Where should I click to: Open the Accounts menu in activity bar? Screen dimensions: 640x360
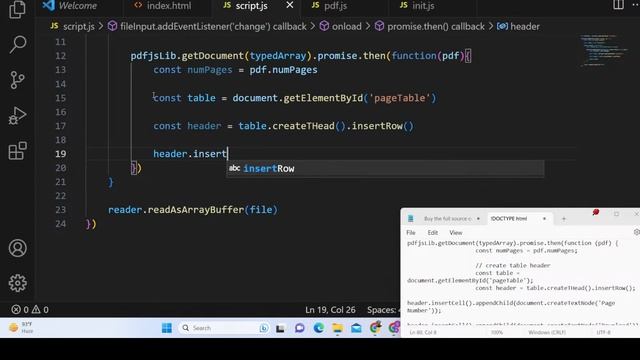pyautogui.click(x=18, y=248)
